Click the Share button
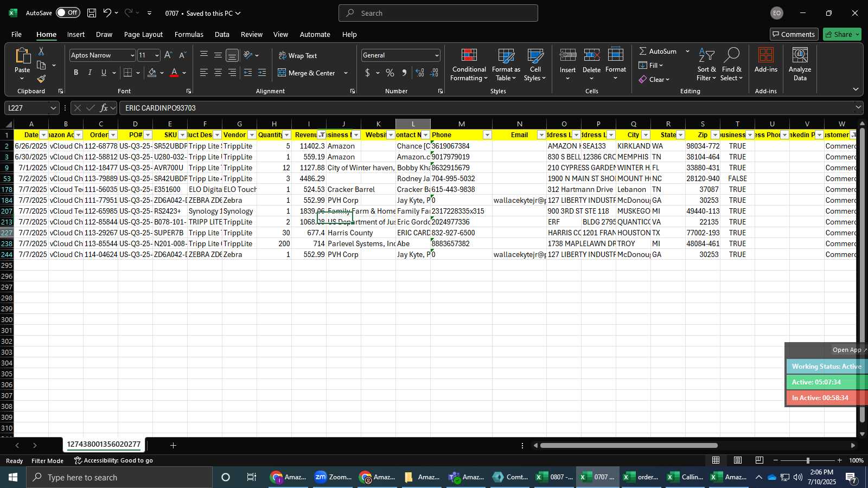The image size is (868, 488). tap(842, 34)
